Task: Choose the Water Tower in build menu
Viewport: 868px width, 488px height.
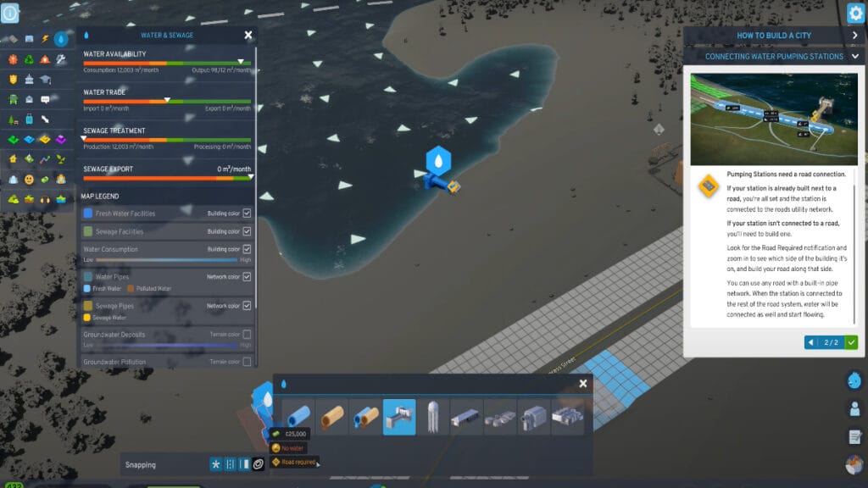Action: (432, 417)
